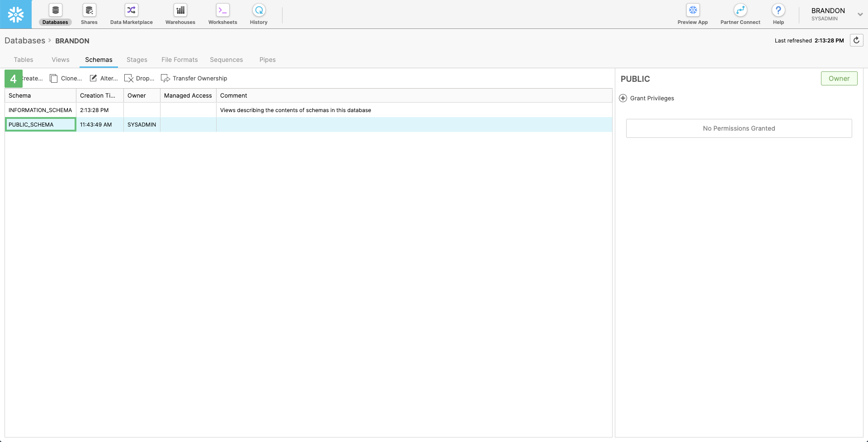Sort by the Owner column header
Viewport: 868px width, 442px height.
(x=142, y=95)
